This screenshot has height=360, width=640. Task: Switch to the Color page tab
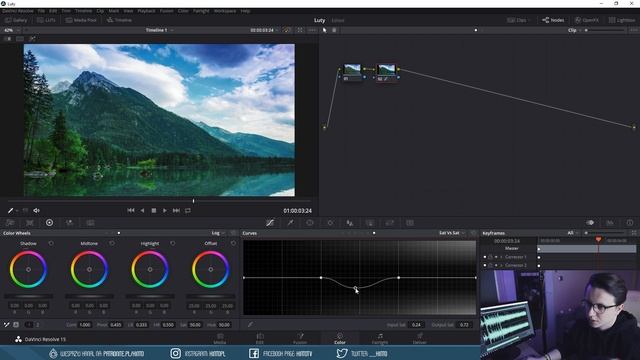coord(340,338)
